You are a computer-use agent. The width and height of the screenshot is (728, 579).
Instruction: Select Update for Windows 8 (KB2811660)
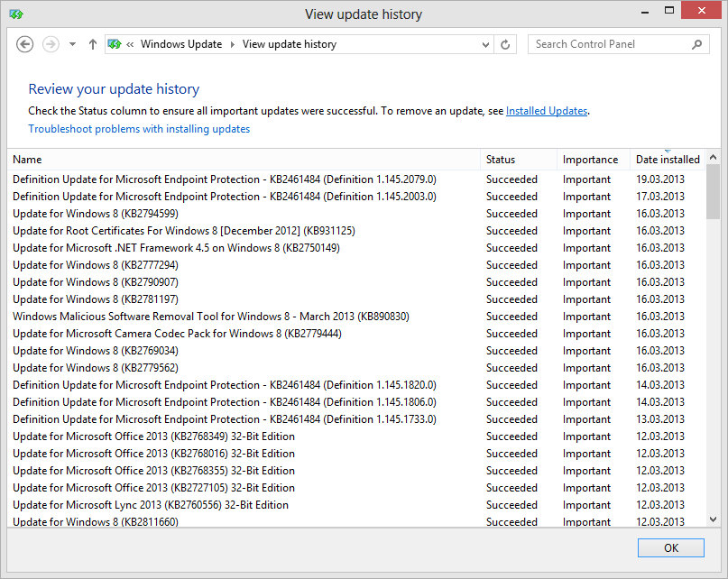click(356, 521)
